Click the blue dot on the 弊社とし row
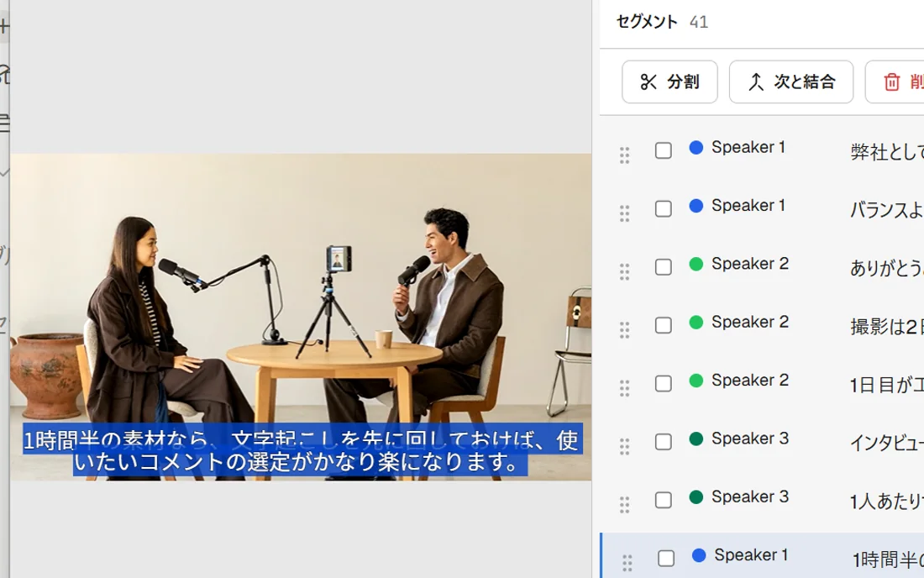The height and width of the screenshot is (578, 924). (696, 147)
